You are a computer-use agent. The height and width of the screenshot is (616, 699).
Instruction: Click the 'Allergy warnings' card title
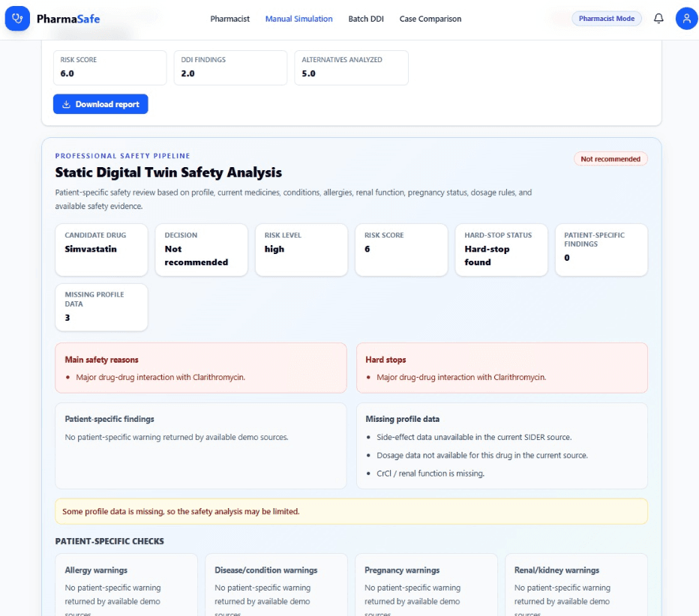tap(96, 570)
